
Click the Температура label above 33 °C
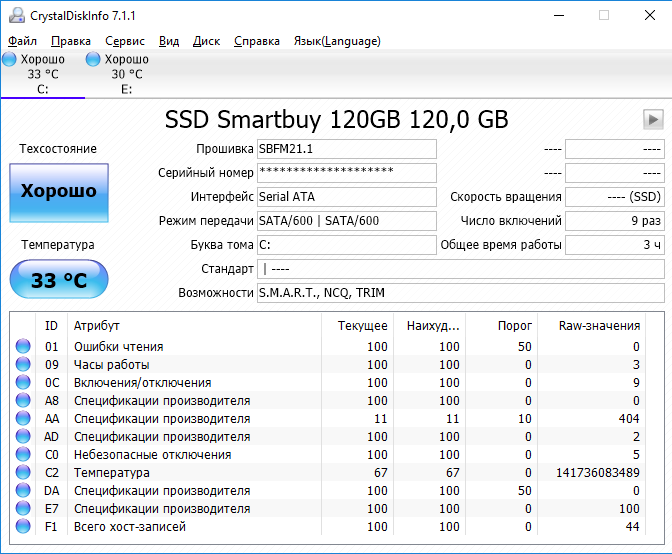point(58,245)
